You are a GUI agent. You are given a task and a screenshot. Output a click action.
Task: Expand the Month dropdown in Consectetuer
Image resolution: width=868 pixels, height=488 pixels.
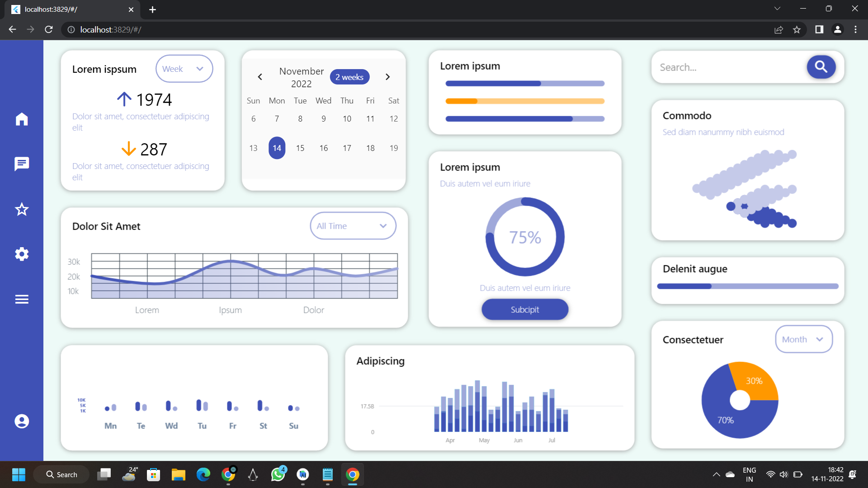[803, 339]
